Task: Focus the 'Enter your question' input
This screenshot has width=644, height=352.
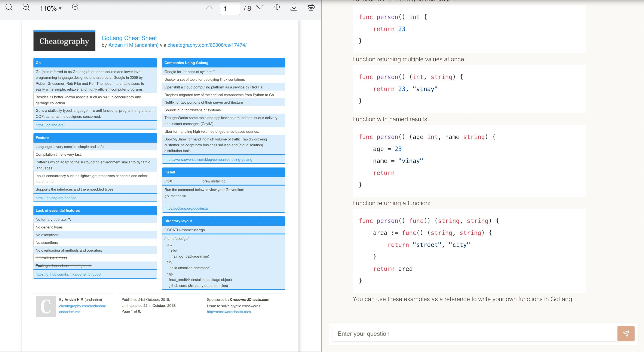Action: tap(475, 334)
